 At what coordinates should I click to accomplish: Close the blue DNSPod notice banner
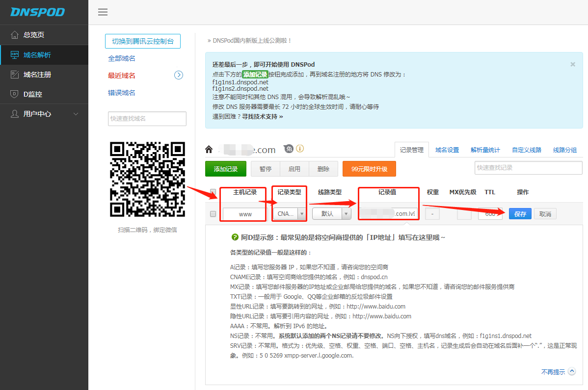coord(572,64)
